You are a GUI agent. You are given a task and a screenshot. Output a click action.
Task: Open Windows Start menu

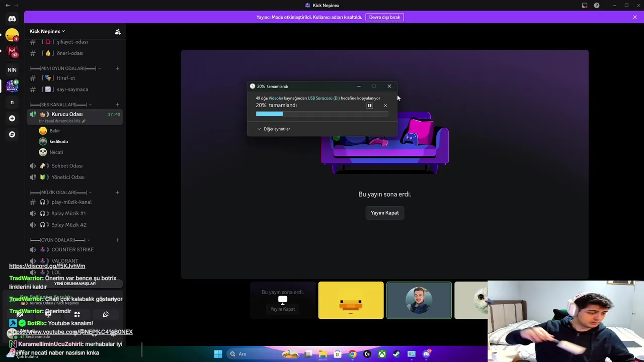pyautogui.click(x=218, y=354)
